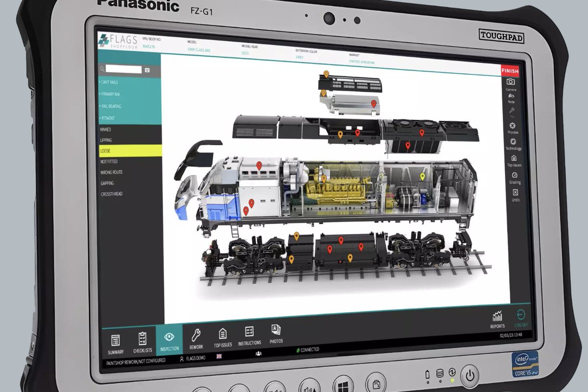The width and height of the screenshot is (588, 392).
Task: Click model value GWR CLASS 880
Action: click(199, 50)
